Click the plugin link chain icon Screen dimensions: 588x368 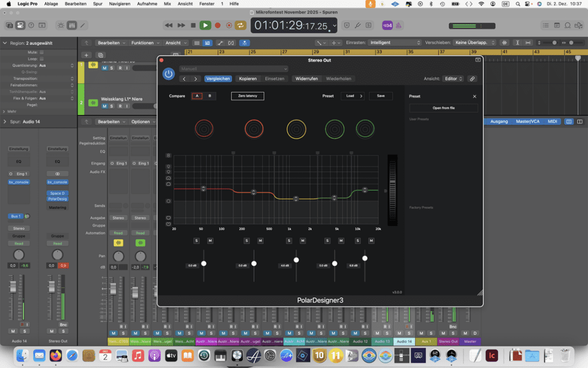point(472,79)
